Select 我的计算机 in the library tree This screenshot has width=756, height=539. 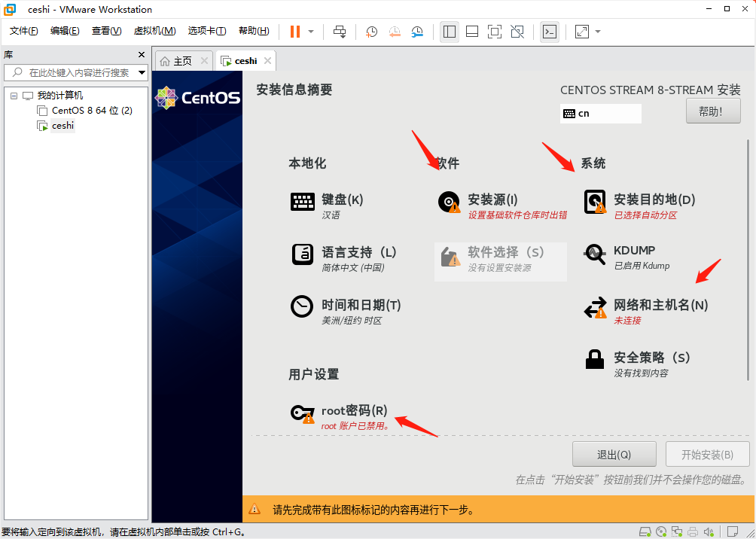[59, 96]
